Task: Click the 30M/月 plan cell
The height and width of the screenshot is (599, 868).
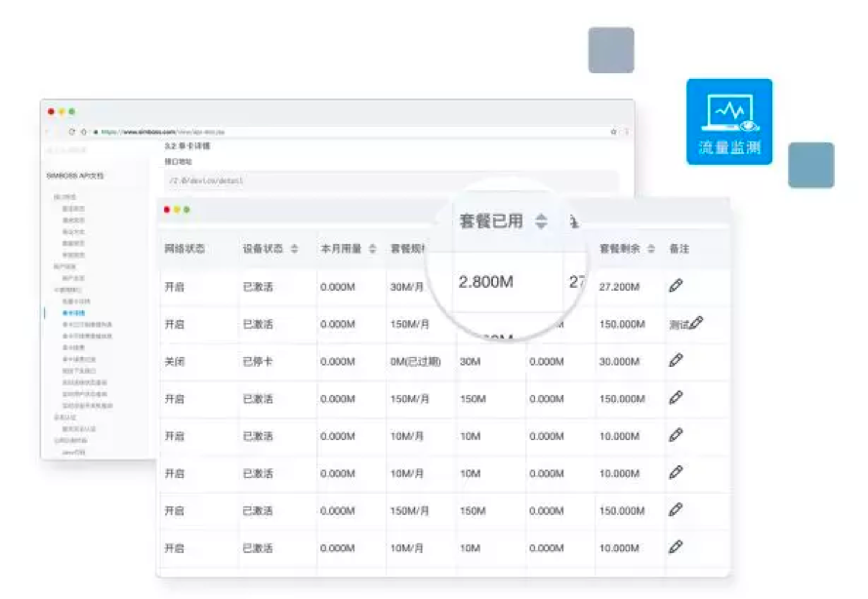Action: pyautogui.click(x=407, y=287)
